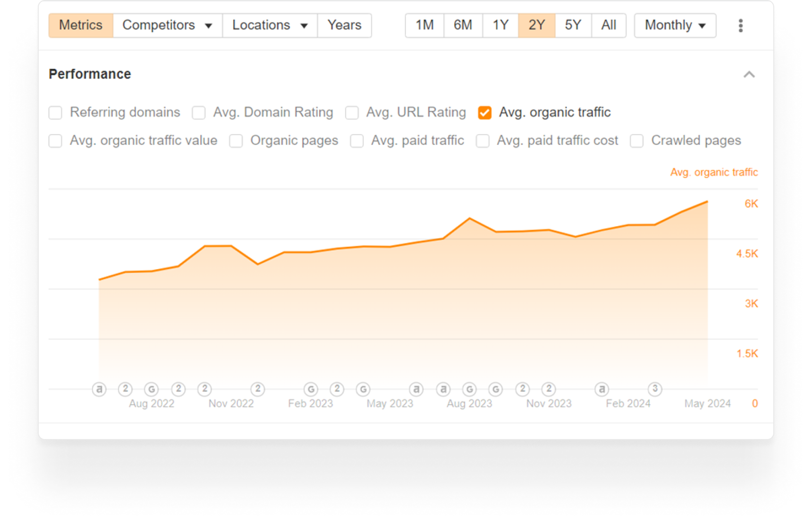Click the '3K' axis value
The height and width of the screenshot is (525, 812).
(x=751, y=304)
